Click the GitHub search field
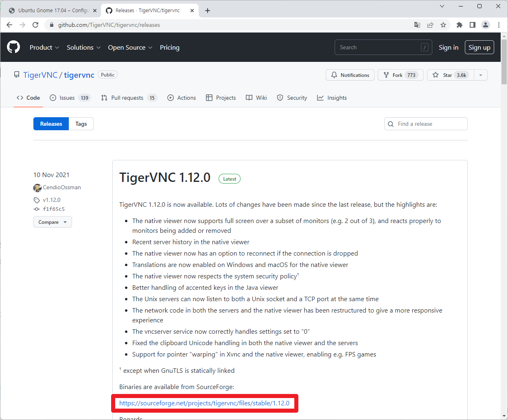Screen dimensions: 508x420 point(383,47)
